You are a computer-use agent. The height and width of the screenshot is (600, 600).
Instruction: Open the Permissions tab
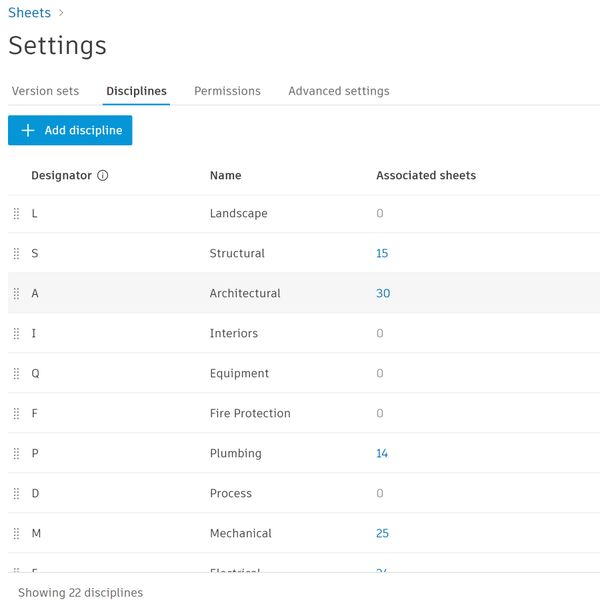[227, 91]
